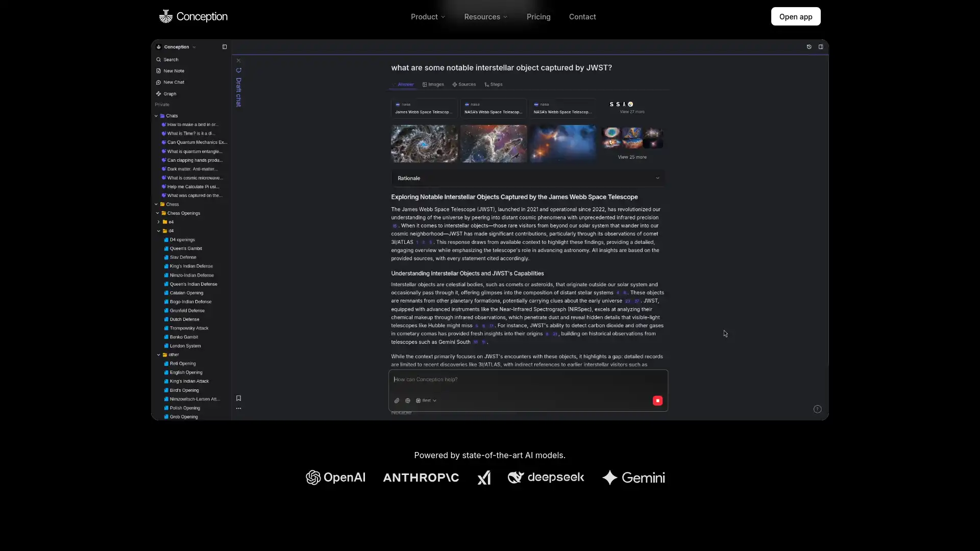The height and width of the screenshot is (551, 980).
Task: Open the middle NASA's Webb Space Telescope source card
Action: [x=493, y=108]
